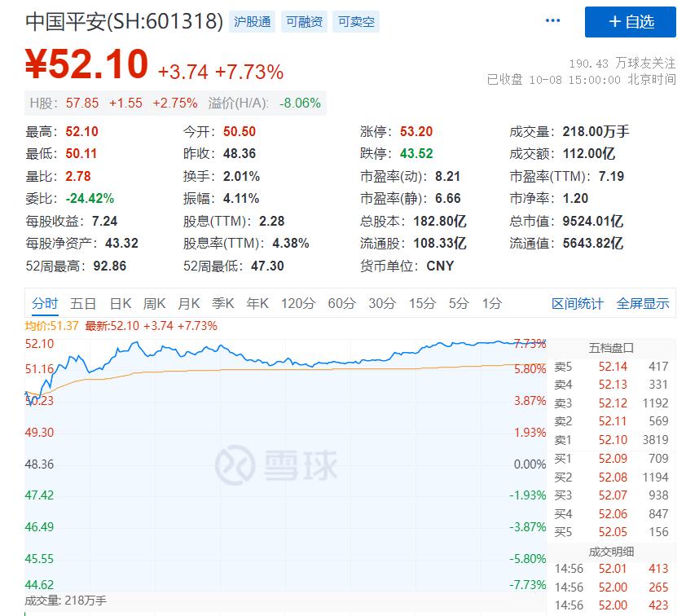Click the 均价:51.37 label above chart

point(51,326)
